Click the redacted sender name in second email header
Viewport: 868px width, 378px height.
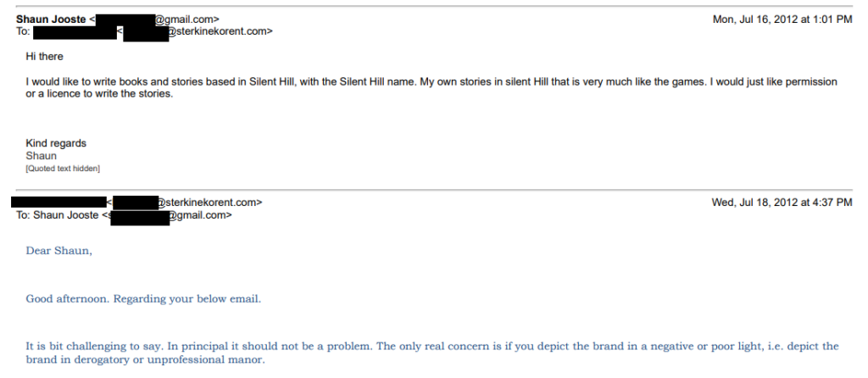58,202
